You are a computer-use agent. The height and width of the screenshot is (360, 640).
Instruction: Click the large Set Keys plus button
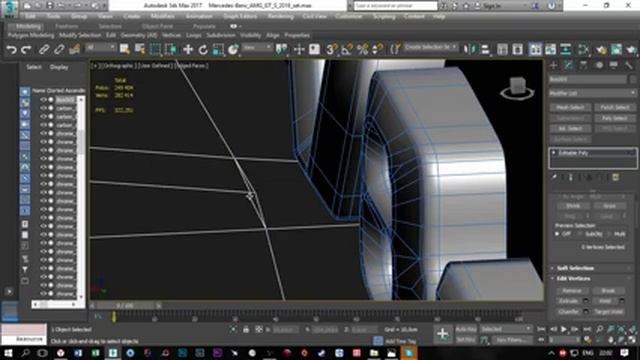[x=442, y=334]
